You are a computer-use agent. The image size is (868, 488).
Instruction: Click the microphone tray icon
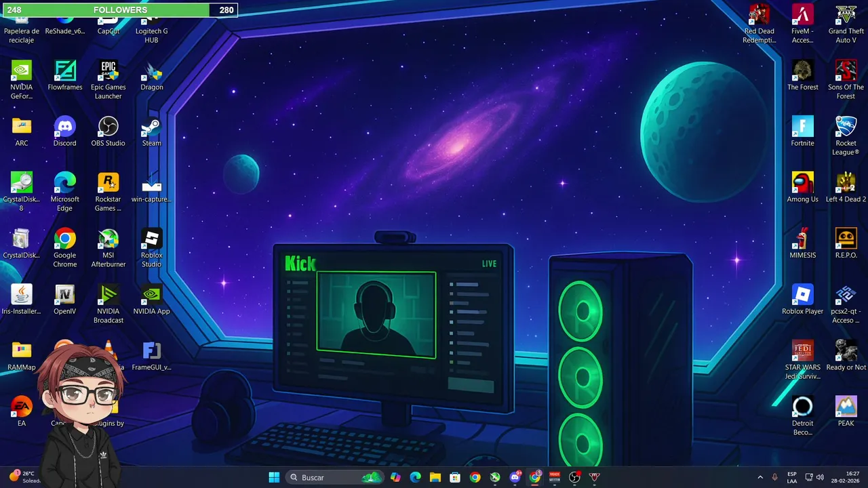[775, 477]
